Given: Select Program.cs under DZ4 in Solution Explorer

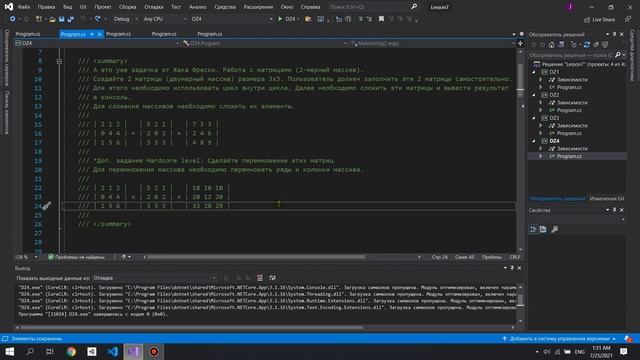Looking at the screenshot, I should tap(569, 156).
